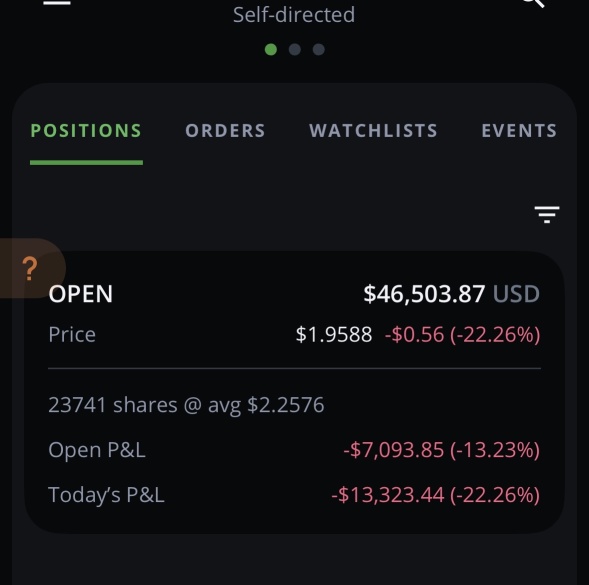Viewport: 589px width, 585px height.
Task: Select the second page indicator dot
Action: pyautogui.click(x=295, y=50)
